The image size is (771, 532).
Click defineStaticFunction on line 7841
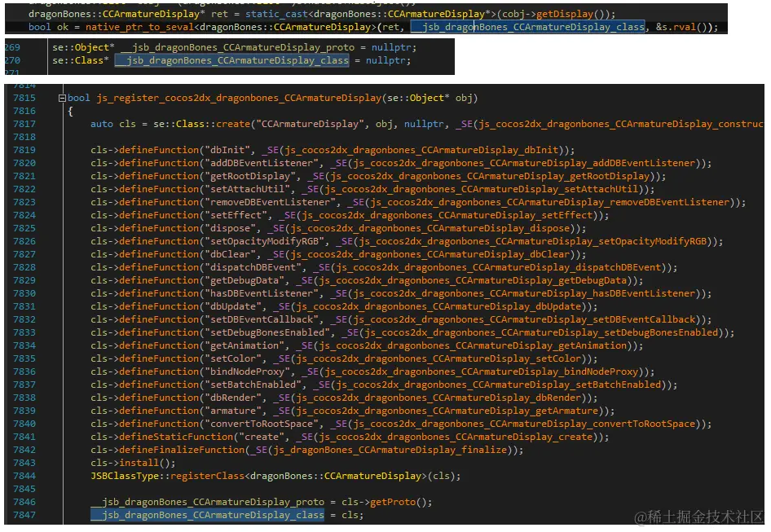(x=176, y=437)
